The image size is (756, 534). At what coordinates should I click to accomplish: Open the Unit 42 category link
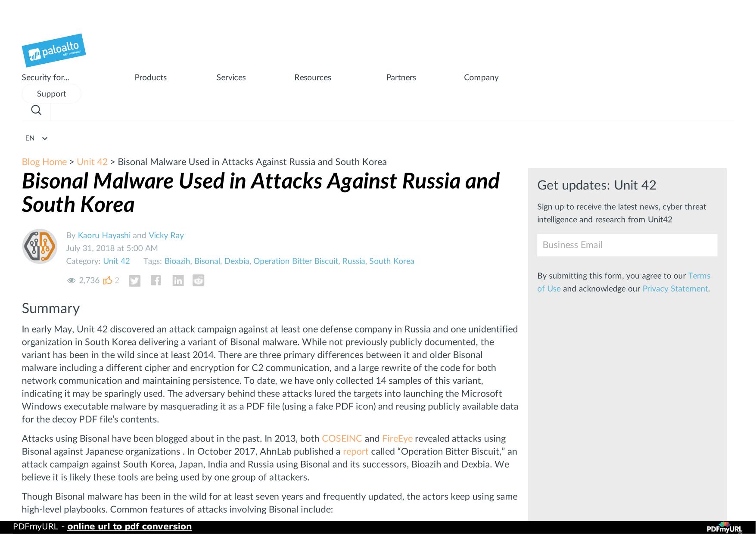(116, 261)
